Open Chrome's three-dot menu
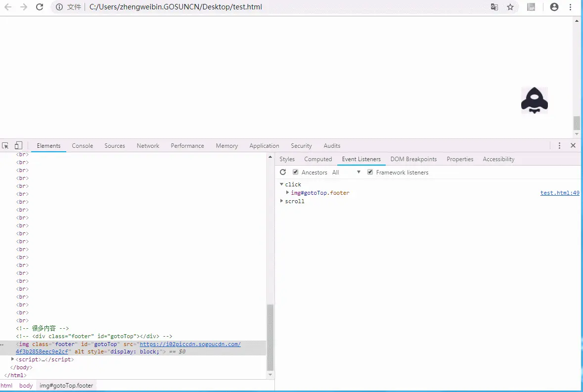The width and height of the screenshot is (583, 392). point(570,7)
